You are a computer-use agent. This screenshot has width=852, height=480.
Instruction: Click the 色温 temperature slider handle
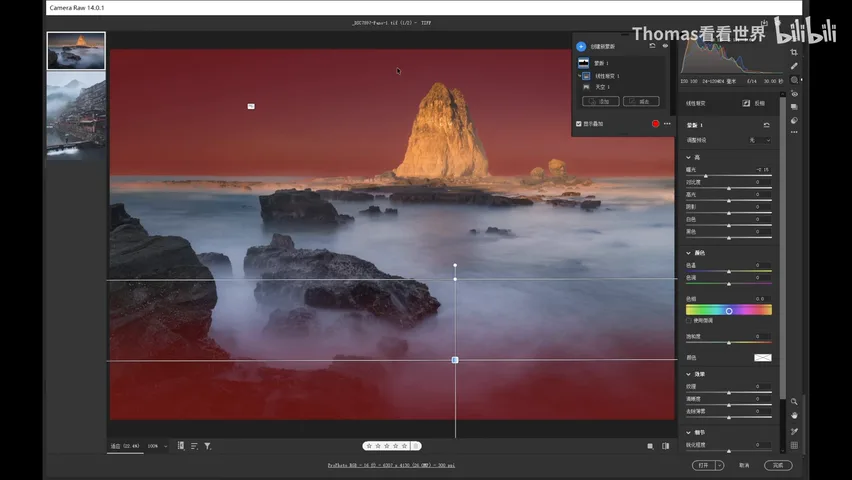[729, 271]
